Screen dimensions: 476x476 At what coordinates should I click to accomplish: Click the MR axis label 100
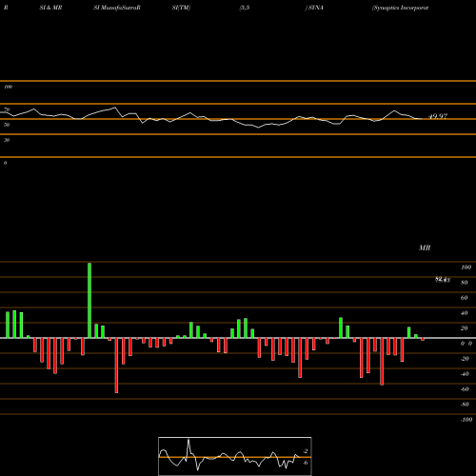click(x=466, y=268)
